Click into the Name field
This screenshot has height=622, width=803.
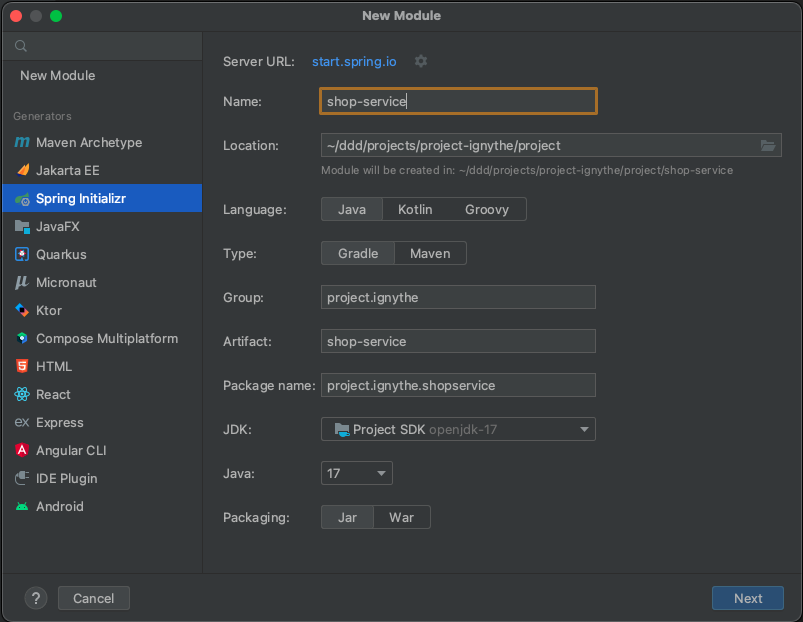458,101
